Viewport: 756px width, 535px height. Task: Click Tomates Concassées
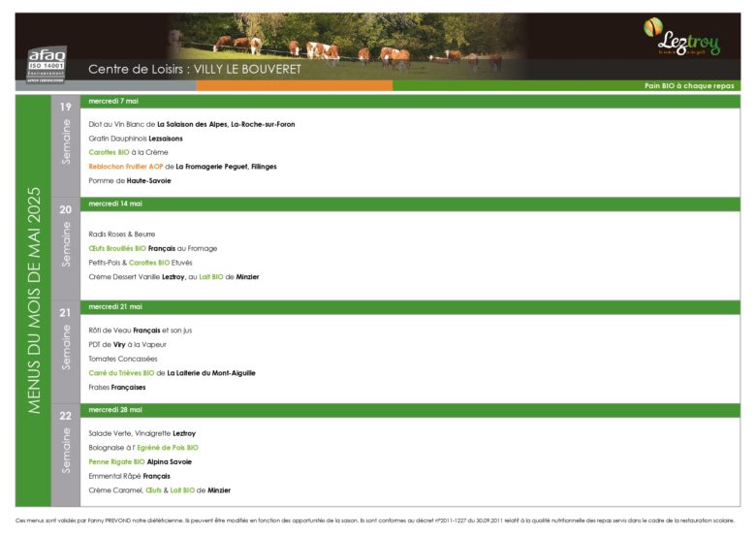tap(123, 359)
